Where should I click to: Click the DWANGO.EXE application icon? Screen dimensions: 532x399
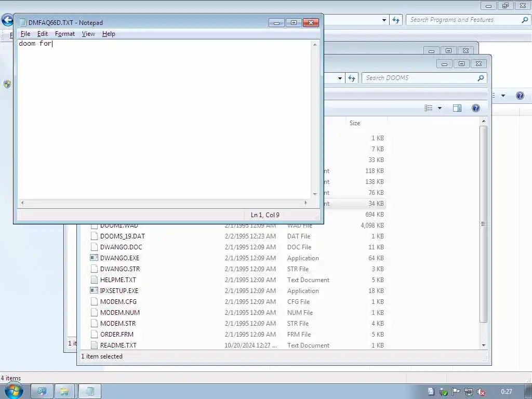point(94,258)
